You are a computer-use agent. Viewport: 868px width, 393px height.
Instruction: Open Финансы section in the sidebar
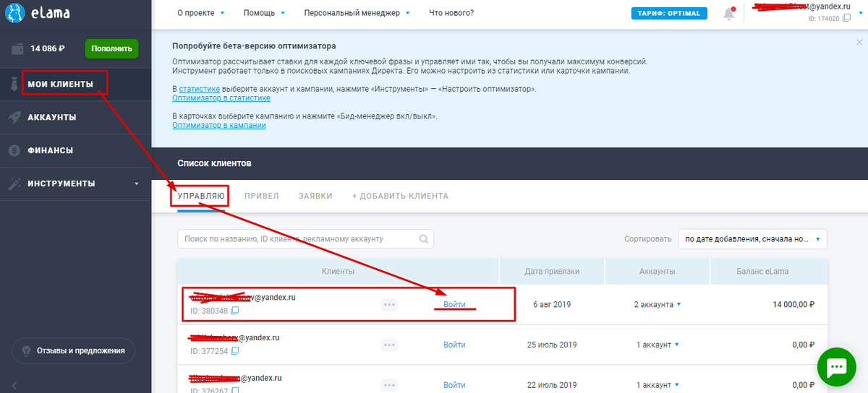(51, 151)
